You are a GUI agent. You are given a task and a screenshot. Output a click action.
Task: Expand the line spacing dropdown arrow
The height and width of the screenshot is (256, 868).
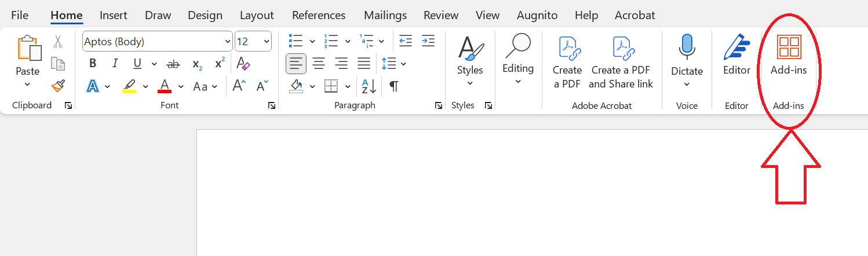coord(403,64)
